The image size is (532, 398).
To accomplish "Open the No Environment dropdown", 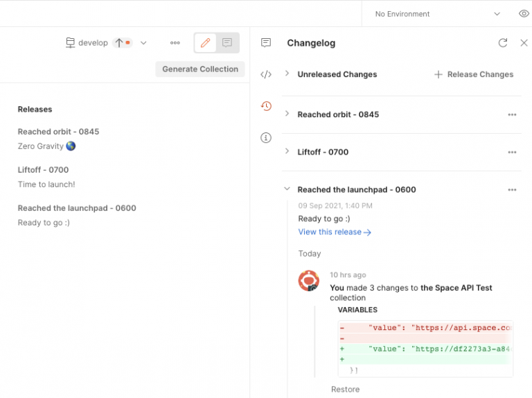I will [x=438, y=14].
